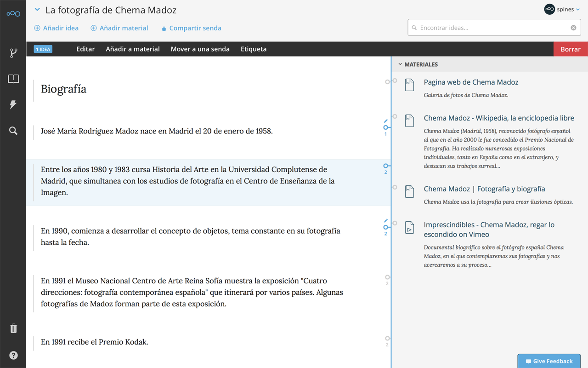Toggle connector circle for Wikipedia material
Viewport: 588px width, 368px height.
click(x=395, y=116)
